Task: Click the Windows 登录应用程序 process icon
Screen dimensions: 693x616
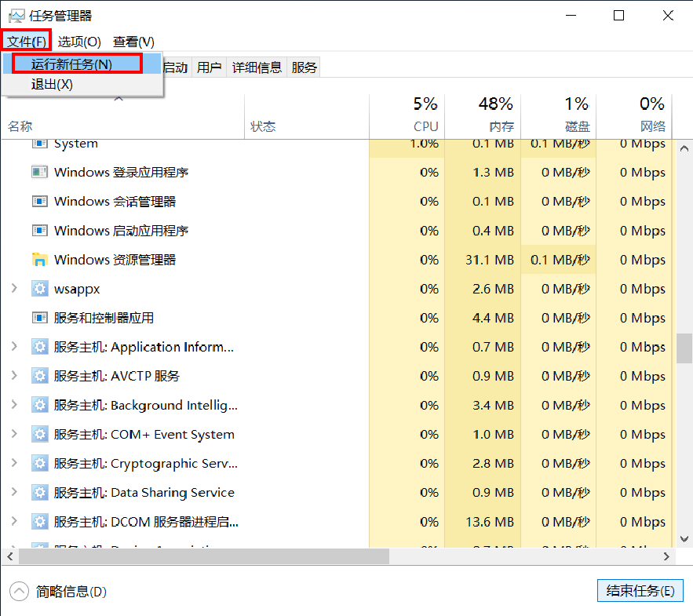Action: pos(39,173)
